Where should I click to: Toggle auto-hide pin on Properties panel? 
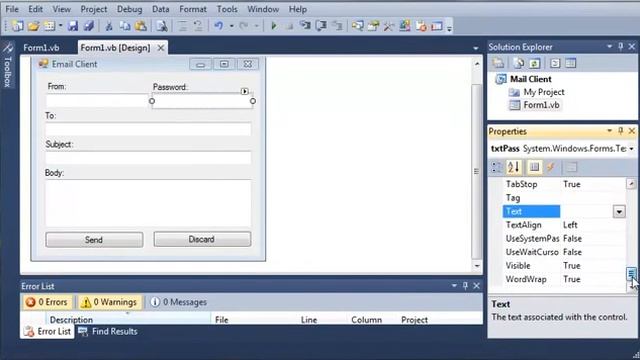(621, 131)
